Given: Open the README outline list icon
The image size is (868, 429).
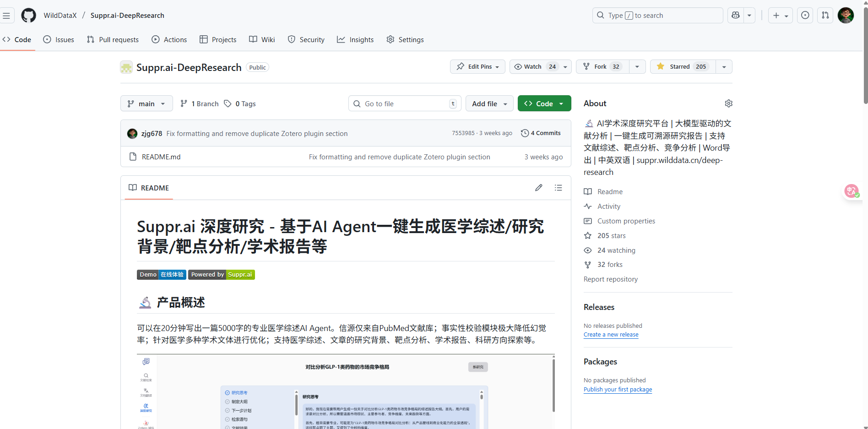Looking at the screenshot, I should [558, 188].
